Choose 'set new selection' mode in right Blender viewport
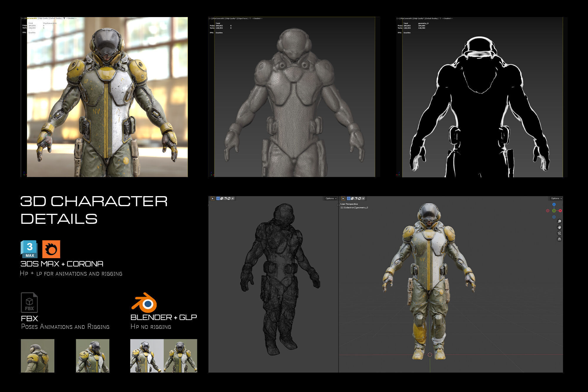This screenshot has width=588, height=392. [348, 198]
